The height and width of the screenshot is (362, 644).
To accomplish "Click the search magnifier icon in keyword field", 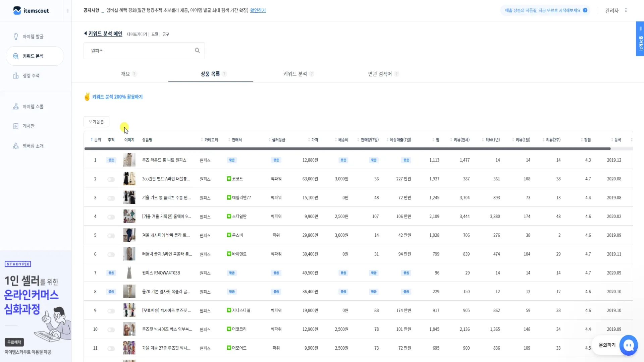I will 197,51.
